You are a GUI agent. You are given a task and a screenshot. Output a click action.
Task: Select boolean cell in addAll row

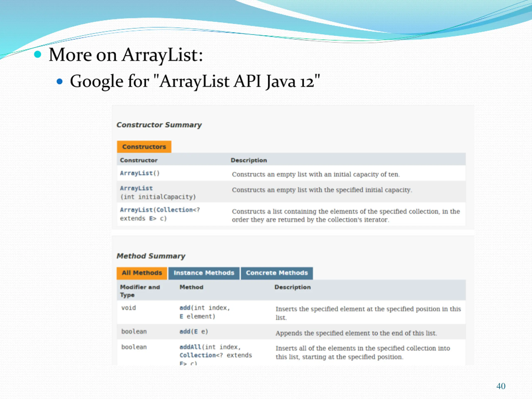coord(134,347)
